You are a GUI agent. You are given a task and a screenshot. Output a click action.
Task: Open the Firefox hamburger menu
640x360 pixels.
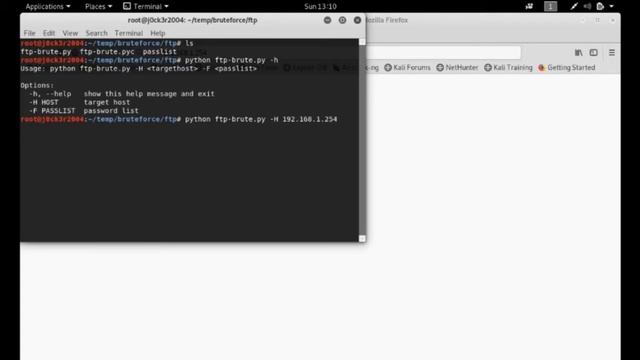click(x=612, y=53)
